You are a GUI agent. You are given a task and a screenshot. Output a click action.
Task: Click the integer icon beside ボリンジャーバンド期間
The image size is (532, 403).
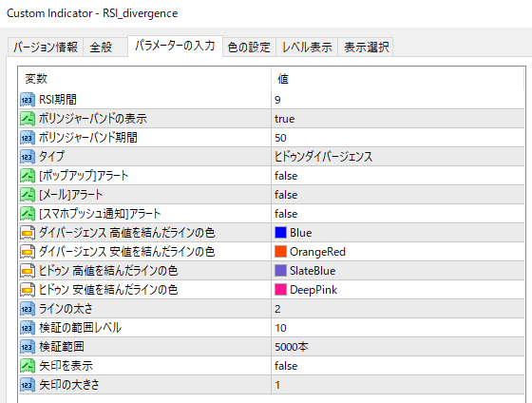28,138
